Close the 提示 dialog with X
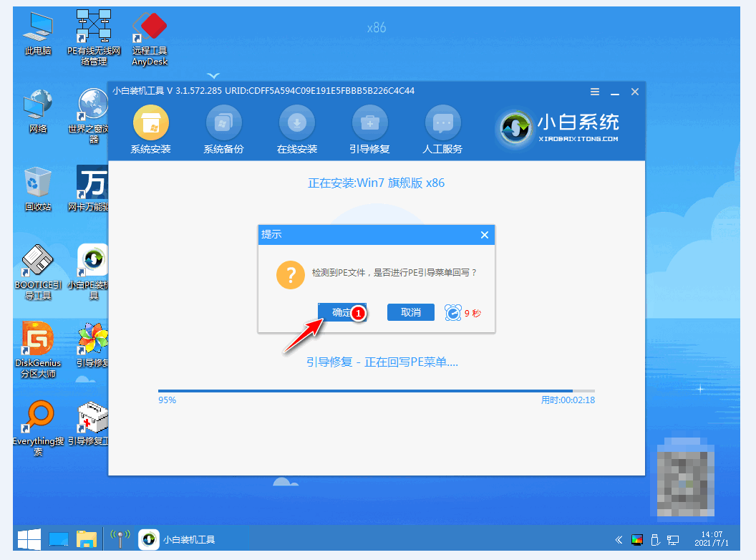This screenshot has height=560, width=756. [484, 235]
